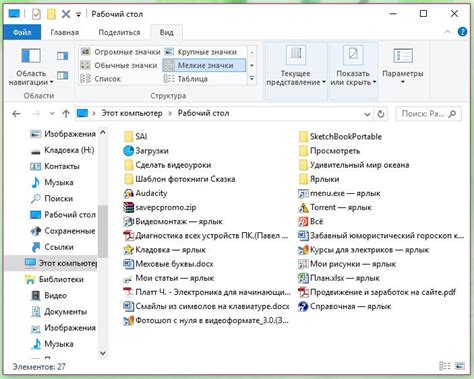Switch to large thumbnails view in status bar
Screen dimensions: 474x379
click(460, 366)
